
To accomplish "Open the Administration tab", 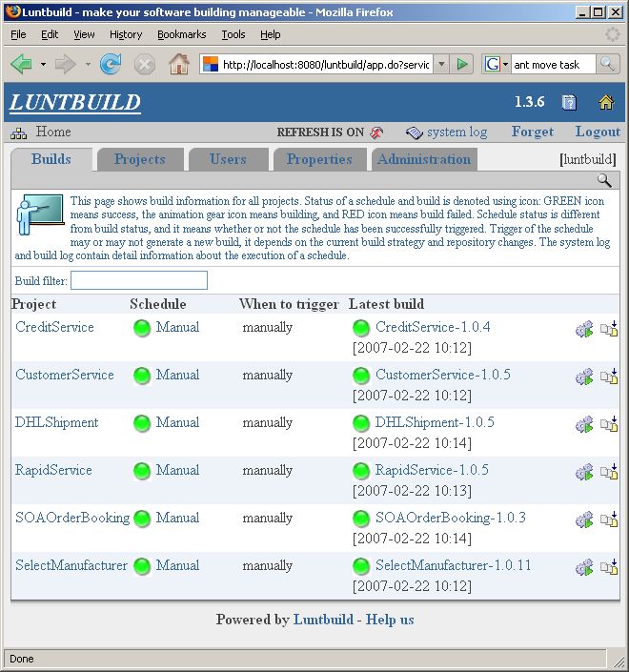I will coord(424,159).
